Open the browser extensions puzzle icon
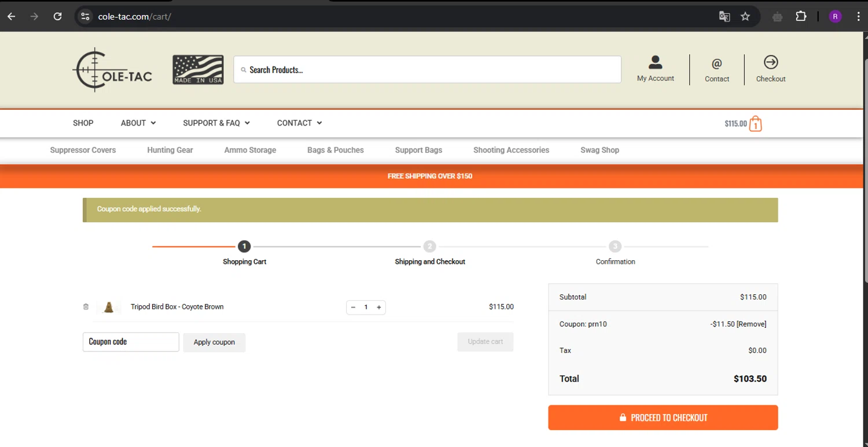 point(801,16)
